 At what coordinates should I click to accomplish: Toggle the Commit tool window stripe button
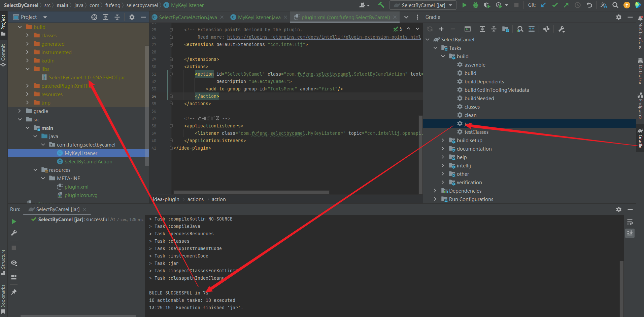pyautogui.click(x=3, y=55)
